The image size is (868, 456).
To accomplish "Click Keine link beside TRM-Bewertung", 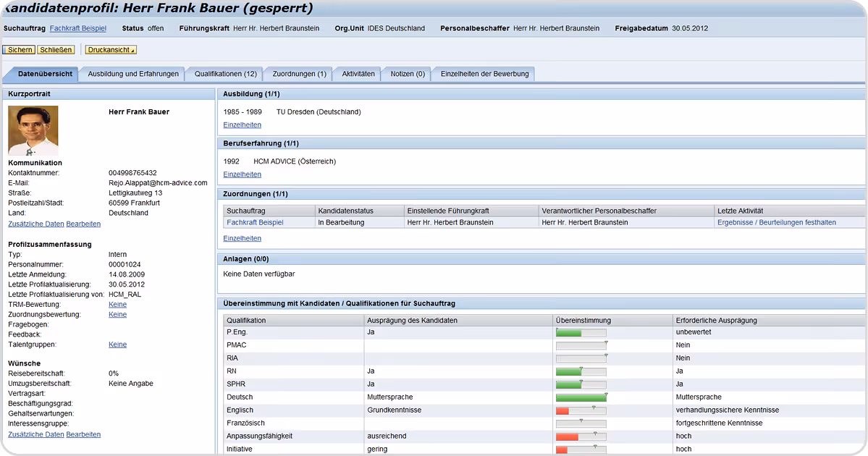I will click(x=117, y=305).
